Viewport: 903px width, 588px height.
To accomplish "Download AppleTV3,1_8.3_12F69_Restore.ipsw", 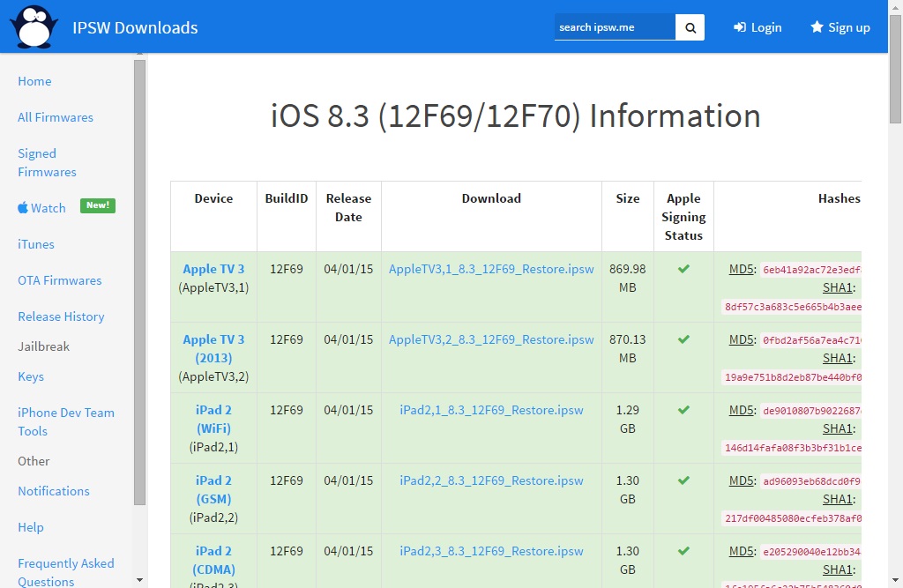I will 491,269.
